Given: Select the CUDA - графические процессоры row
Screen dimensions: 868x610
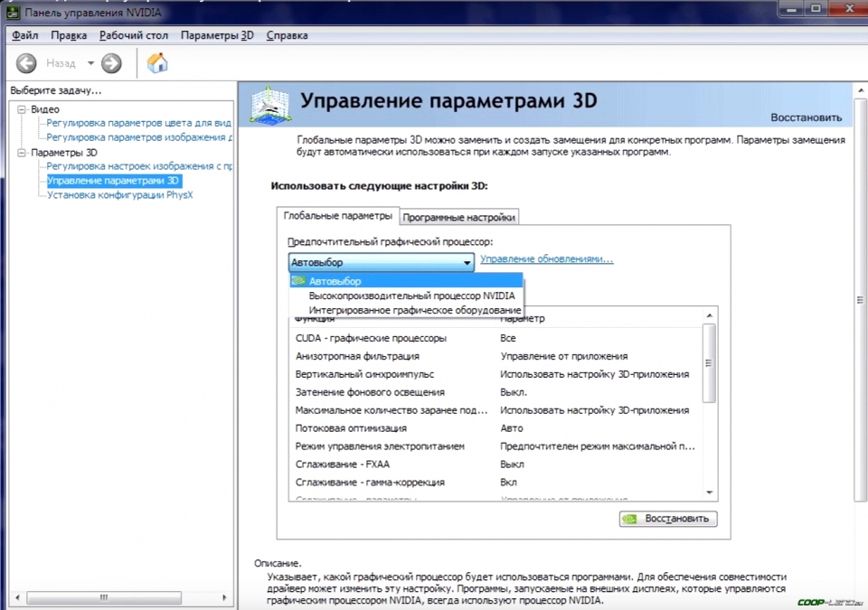Looking at the screenshot, I should click(495, 338).
